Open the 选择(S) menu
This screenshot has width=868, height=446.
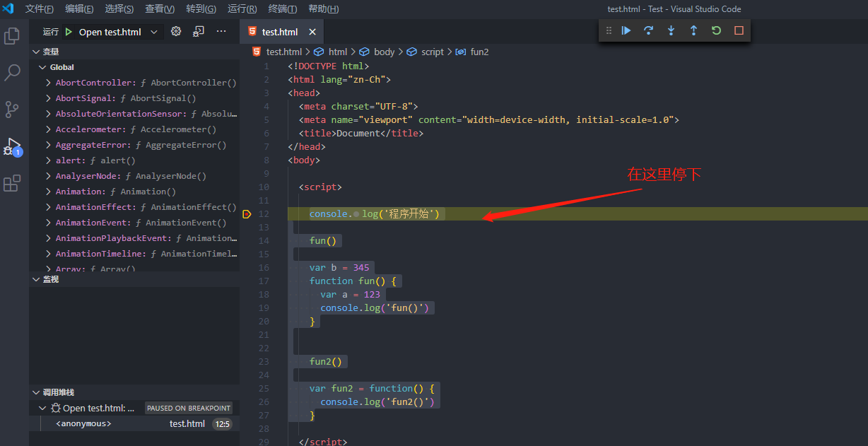(x=119, y=9)
